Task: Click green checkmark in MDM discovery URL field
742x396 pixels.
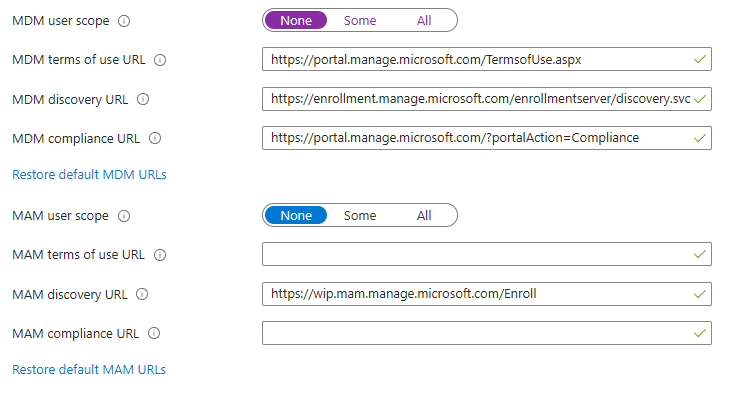Action: 700,99
